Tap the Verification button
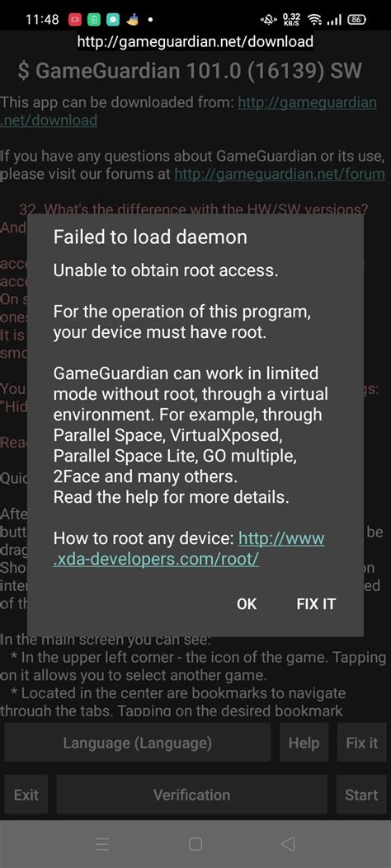This screenshot has width=391, height=868. [x=191, y=795]
